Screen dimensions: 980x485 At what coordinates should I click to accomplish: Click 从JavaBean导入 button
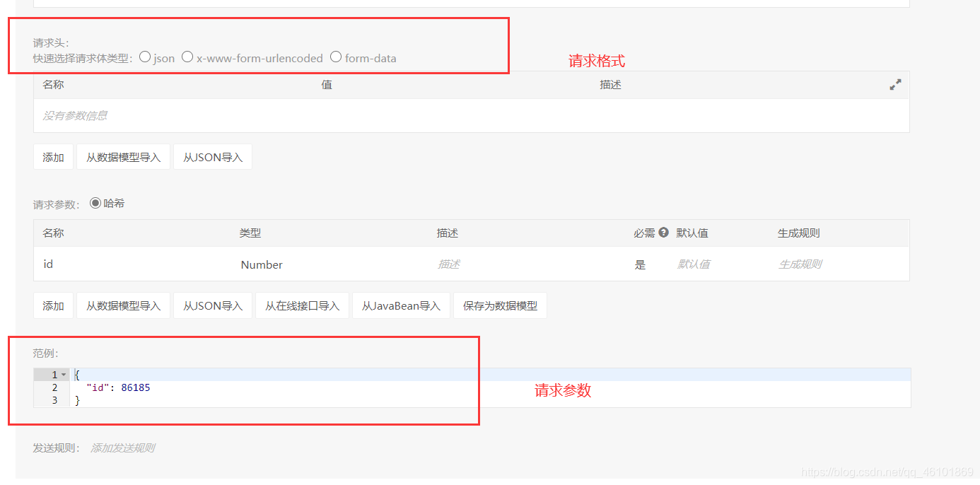pos(401,305)
